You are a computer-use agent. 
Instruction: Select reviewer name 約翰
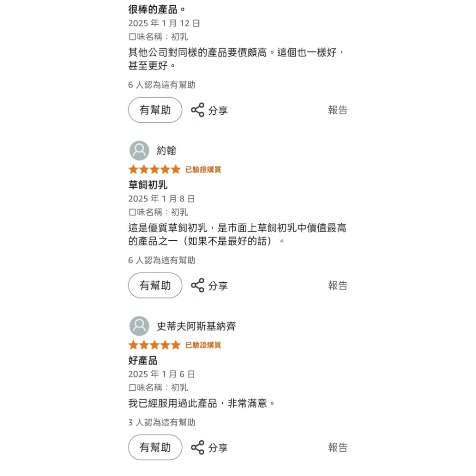[167, 150]
